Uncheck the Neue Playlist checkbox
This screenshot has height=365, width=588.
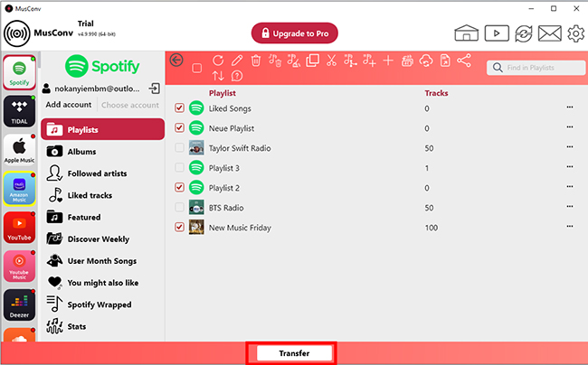pyautogui.click(x=179, y=127)
